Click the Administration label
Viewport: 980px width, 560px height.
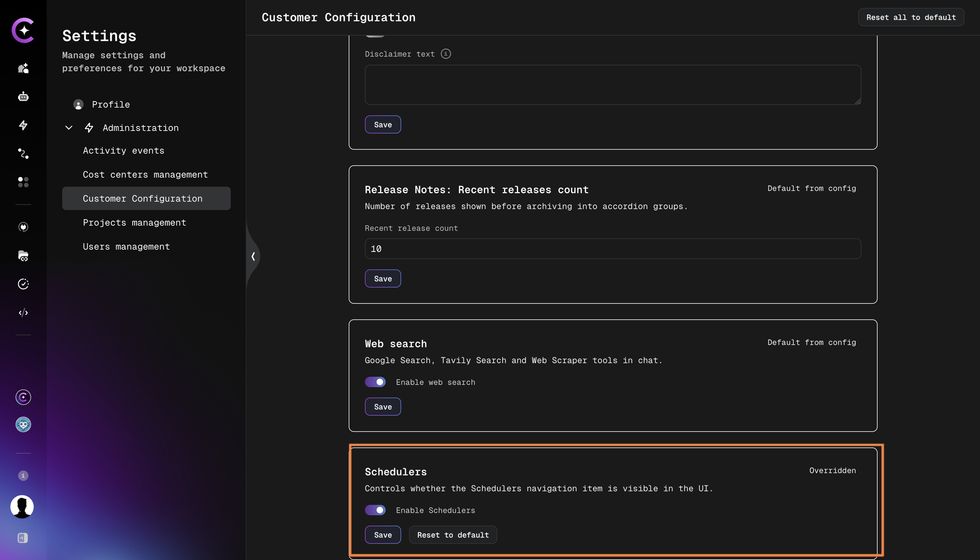[x=141, y=128]
